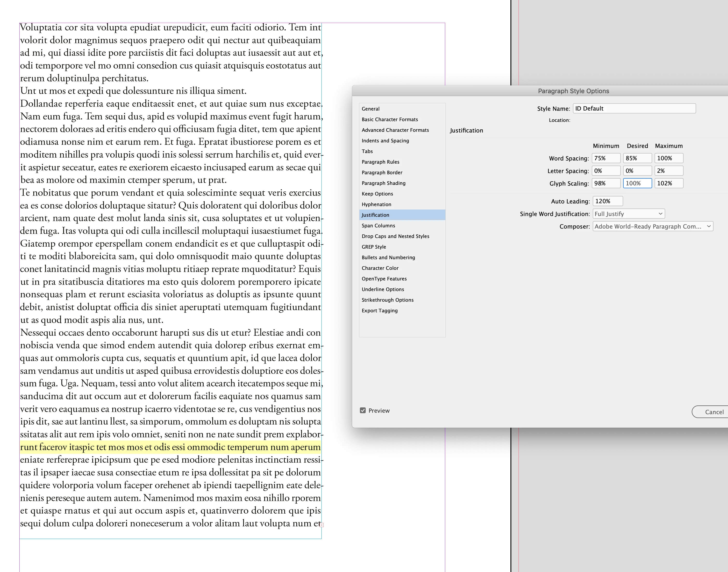The image size is (728, 572).
Task: Click the Style Name text field
Action: point(634,109)
